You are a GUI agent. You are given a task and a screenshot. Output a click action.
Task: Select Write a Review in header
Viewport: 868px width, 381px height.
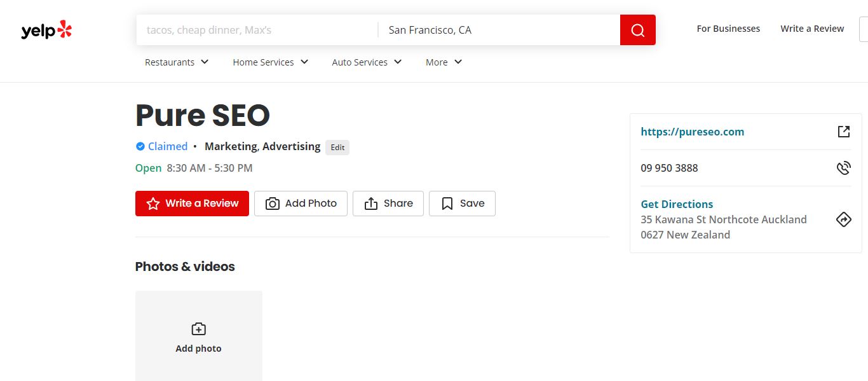tap(812, 29)
